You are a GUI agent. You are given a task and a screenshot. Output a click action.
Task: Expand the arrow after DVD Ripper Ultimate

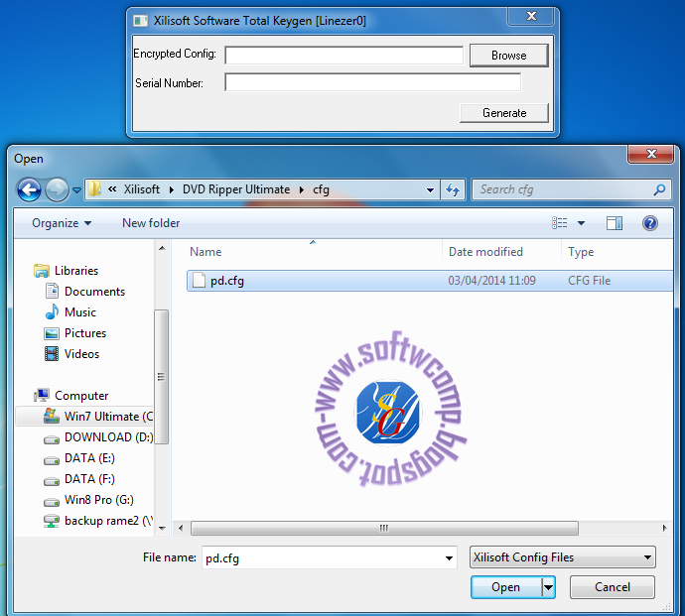click(x=302, y=189)
